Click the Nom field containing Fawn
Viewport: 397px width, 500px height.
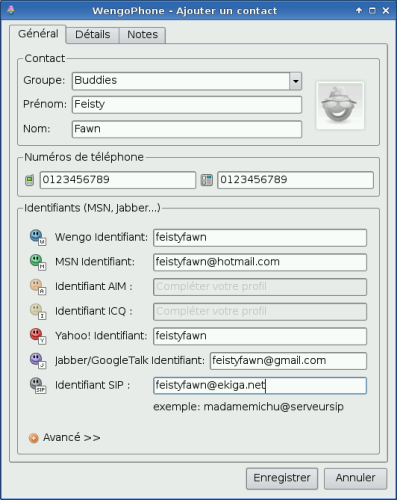(187, 129)
